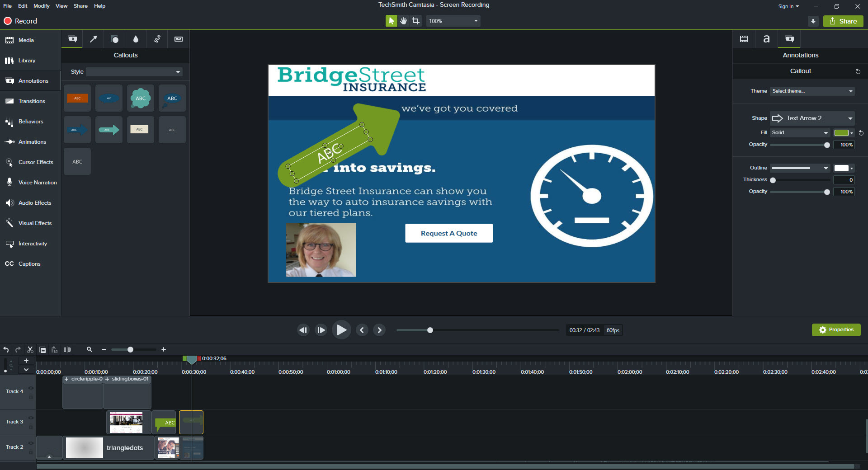
Task: Jump to next marker button
Action: coord(379,330)
